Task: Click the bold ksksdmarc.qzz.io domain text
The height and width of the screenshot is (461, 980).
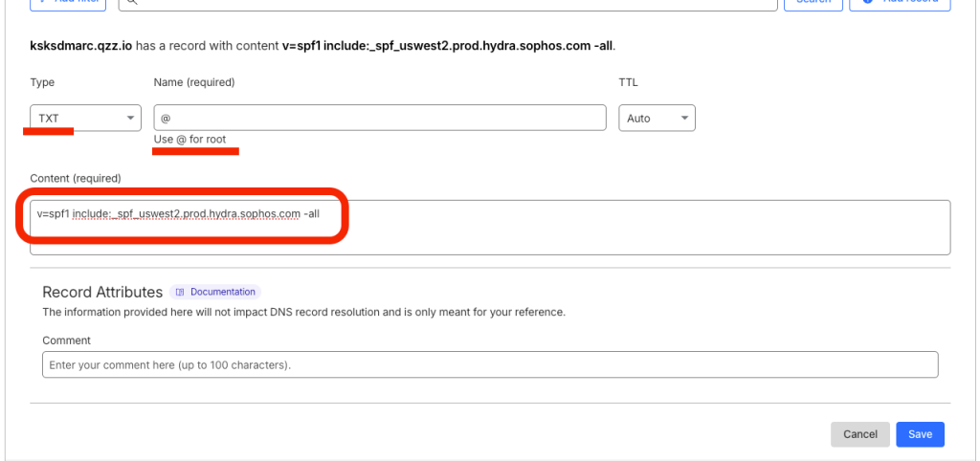Action: click(82, 45)
